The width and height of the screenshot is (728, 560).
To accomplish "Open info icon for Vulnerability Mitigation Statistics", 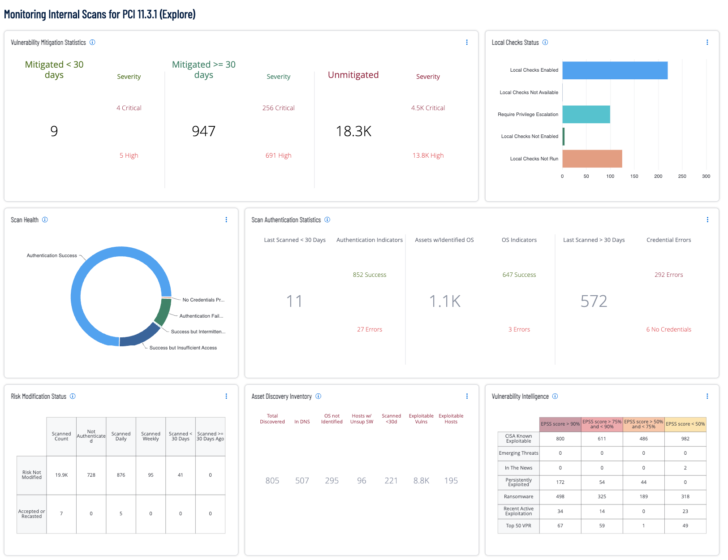I will [92, 43].
